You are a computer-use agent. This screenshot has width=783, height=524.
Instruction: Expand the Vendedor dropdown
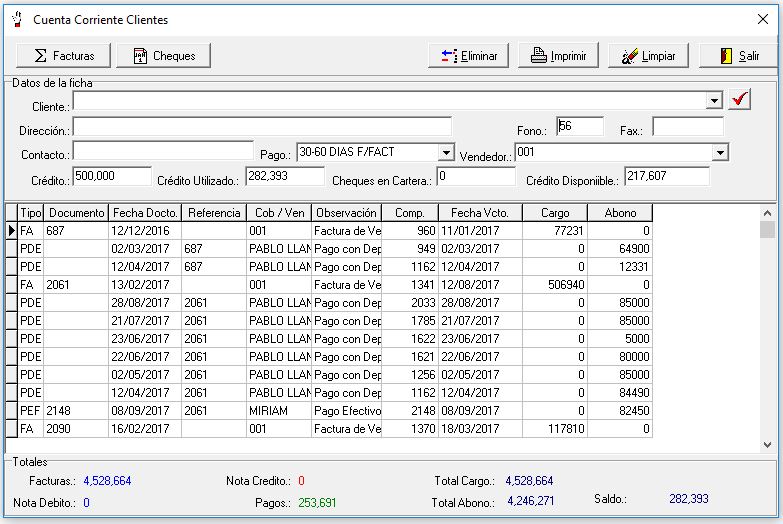[x=720, y=153]
